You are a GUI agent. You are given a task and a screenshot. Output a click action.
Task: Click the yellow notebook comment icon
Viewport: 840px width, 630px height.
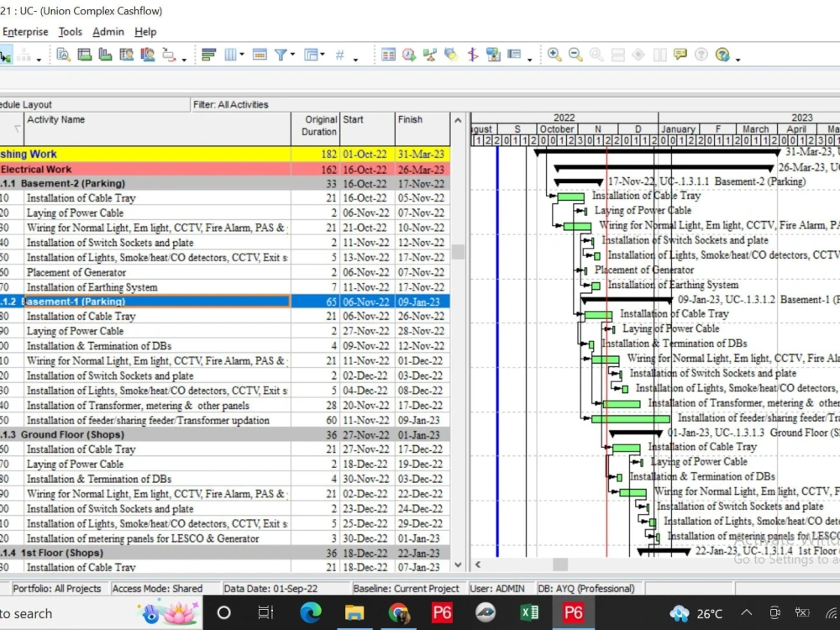(x=680, y=54)
